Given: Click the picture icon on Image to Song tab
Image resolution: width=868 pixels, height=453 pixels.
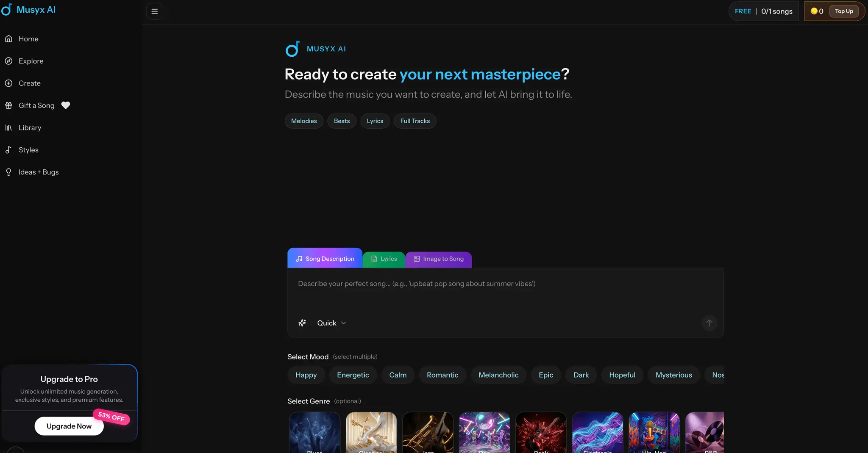Looking at the screenshot, I should point(417,259).
